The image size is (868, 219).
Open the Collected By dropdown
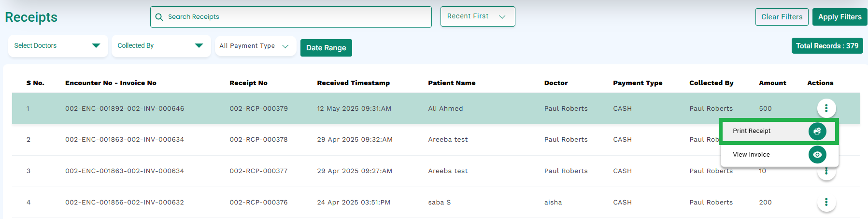(x=161, y=46)
